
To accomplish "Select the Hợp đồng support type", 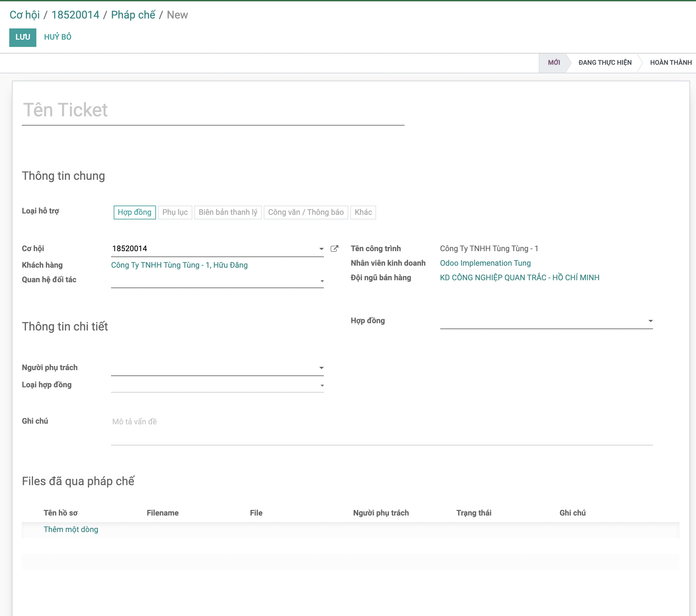I will pos(135,212).
